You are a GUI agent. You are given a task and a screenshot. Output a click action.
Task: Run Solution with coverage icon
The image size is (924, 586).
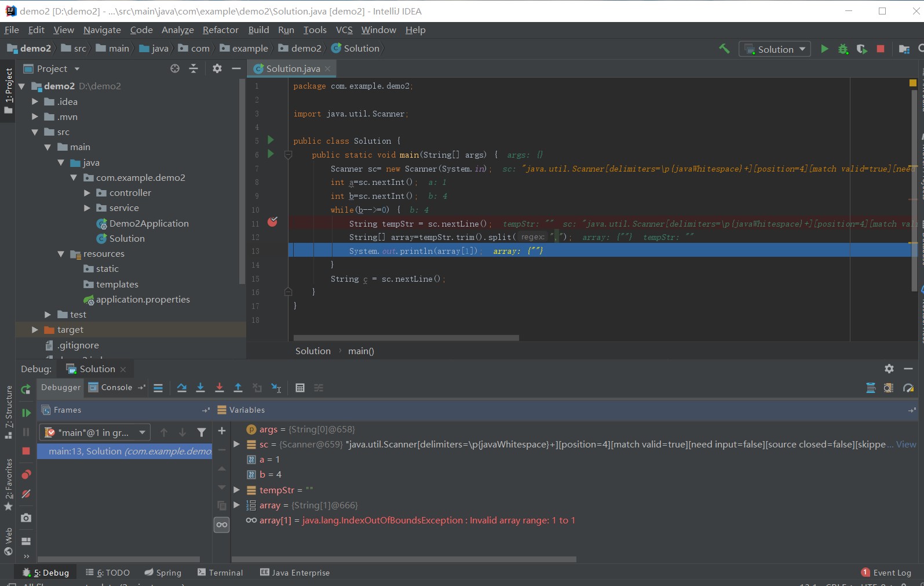coord(862,49)
